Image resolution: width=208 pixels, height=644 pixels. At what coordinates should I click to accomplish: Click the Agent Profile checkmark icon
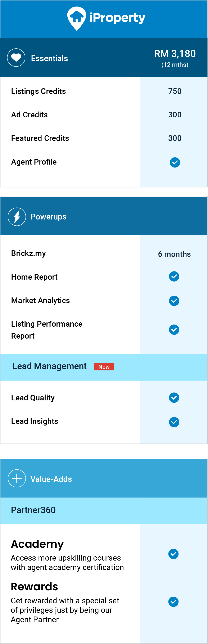(175, 162)
